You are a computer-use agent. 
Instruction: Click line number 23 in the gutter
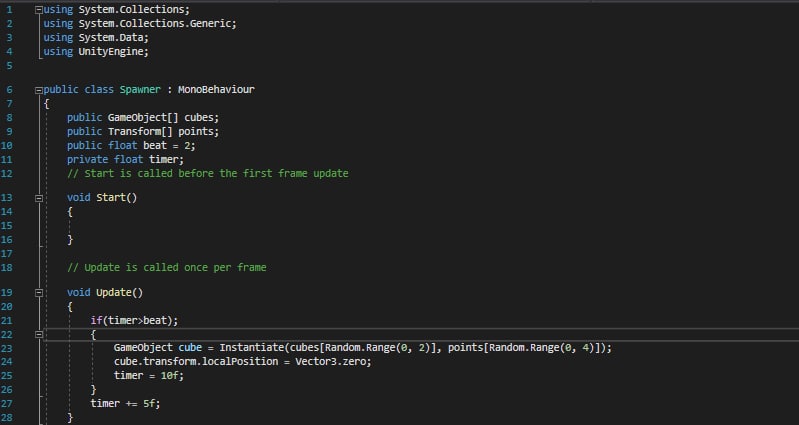point(7,348)
